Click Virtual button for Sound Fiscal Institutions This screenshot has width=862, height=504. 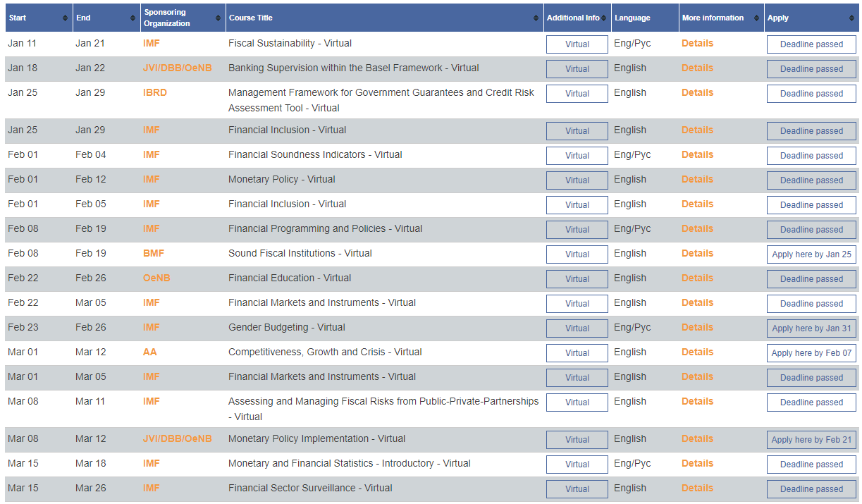[577, 254]
